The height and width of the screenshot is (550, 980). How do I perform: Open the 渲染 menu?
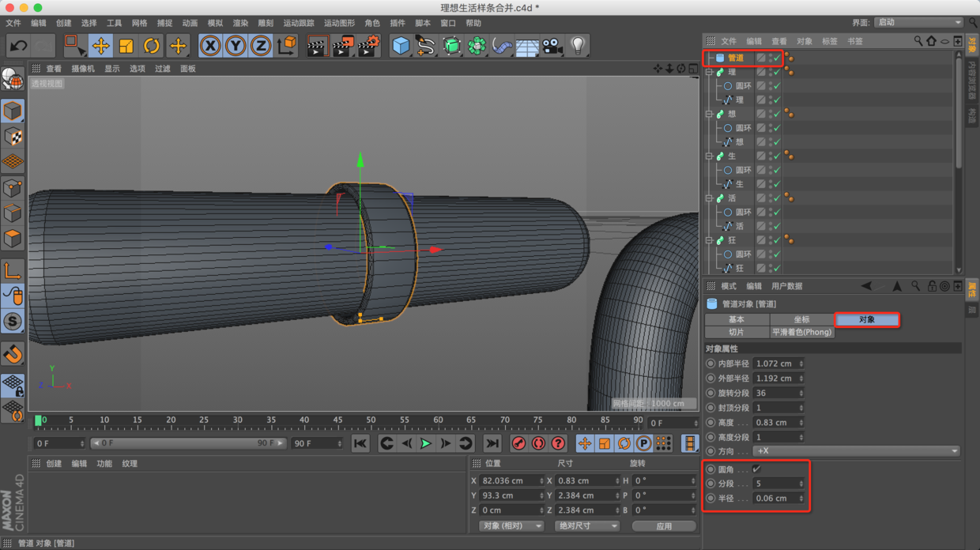(x=240, y=23)
